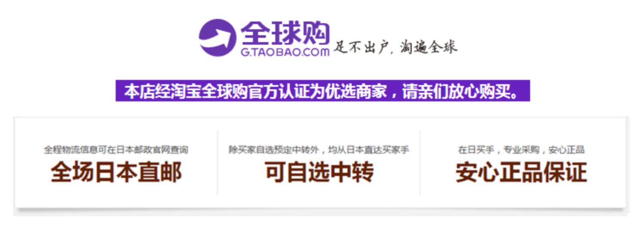
Task: Click the divider between 全场日本直邮 and 可自选中转
Action: coord(218,163)
